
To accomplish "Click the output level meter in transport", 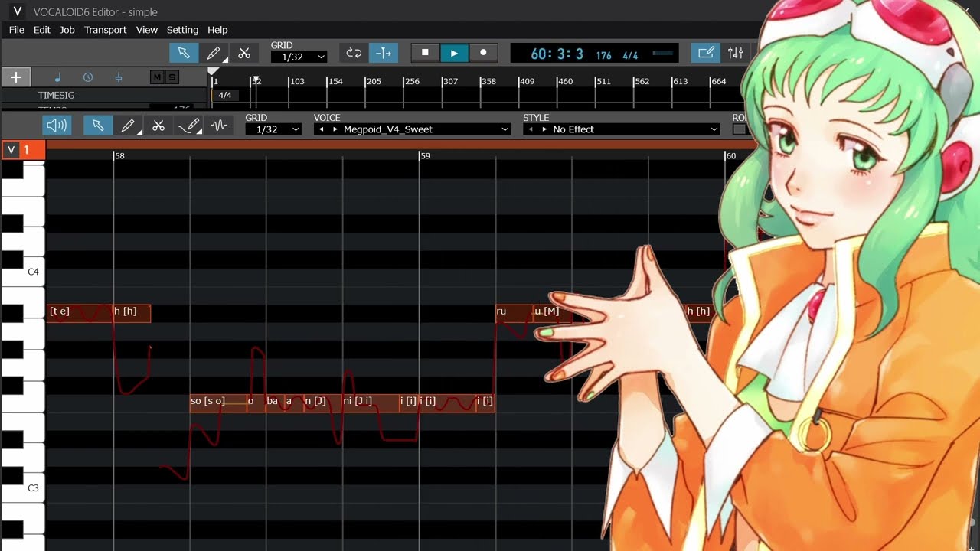I will click(663, 54).
